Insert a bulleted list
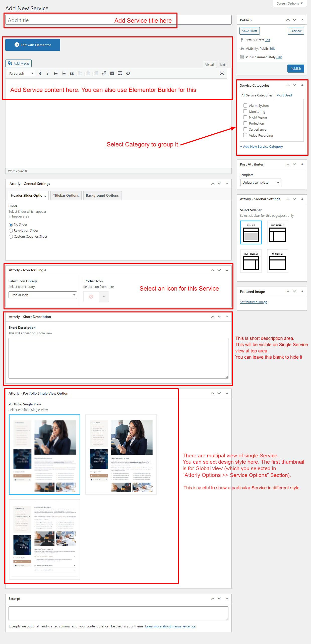Image resolution: width=311 pixels, height=644 pixels. coord(56,73)
